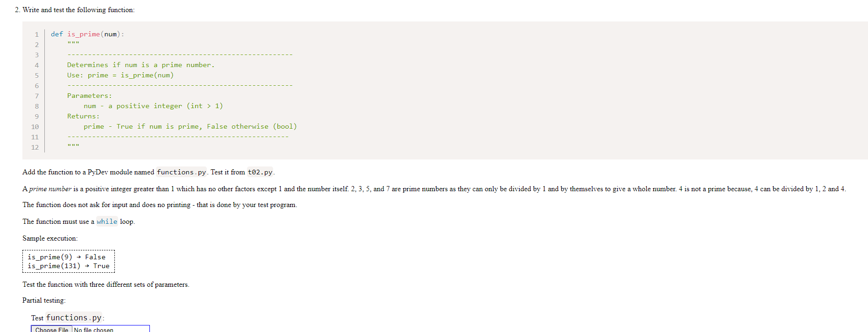This screenshot has height=332, width=868.
Task: Click the Choose File button
Action: (x=51, y=330)
